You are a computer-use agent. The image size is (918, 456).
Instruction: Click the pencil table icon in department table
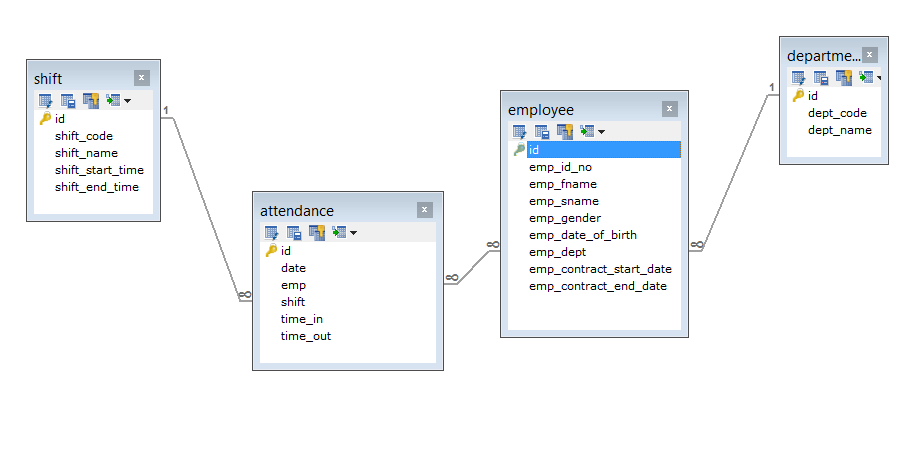(x=799, y=77)
